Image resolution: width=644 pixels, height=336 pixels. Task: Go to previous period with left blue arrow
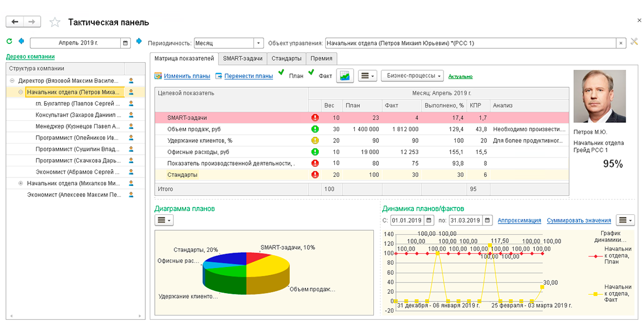pos(21,41)
